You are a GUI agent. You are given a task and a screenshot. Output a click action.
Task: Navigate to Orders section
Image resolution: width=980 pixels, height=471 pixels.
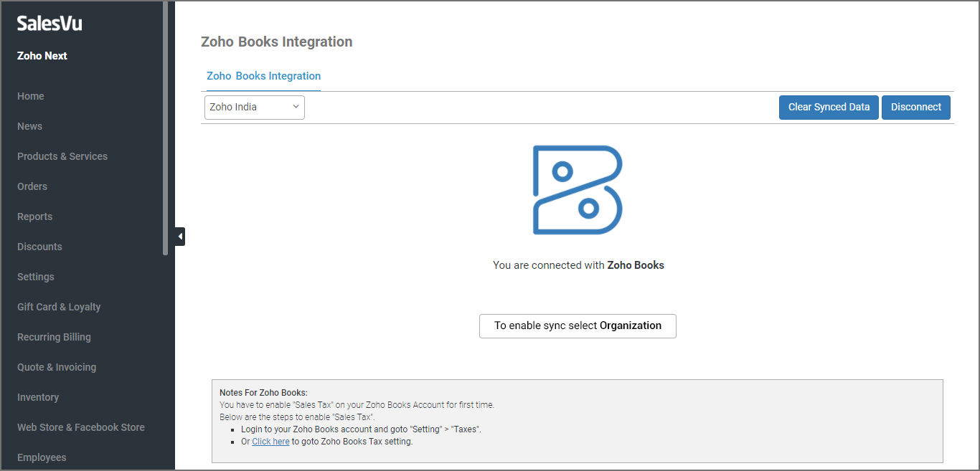point(32,186)
